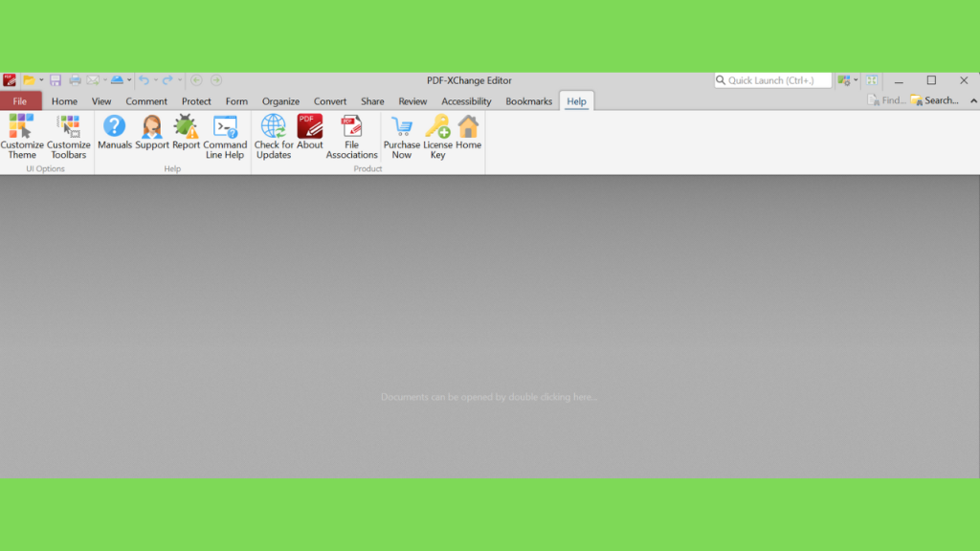
Task: Expand the Redo history dropdown arrow
Action: click(x=179, y=80)
